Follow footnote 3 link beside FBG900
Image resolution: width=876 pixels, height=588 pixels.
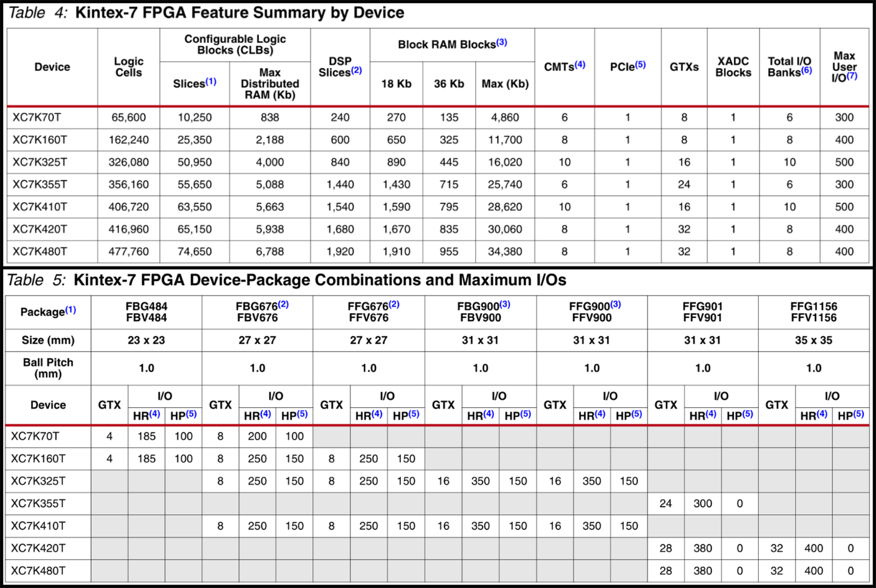click(505, 304)
